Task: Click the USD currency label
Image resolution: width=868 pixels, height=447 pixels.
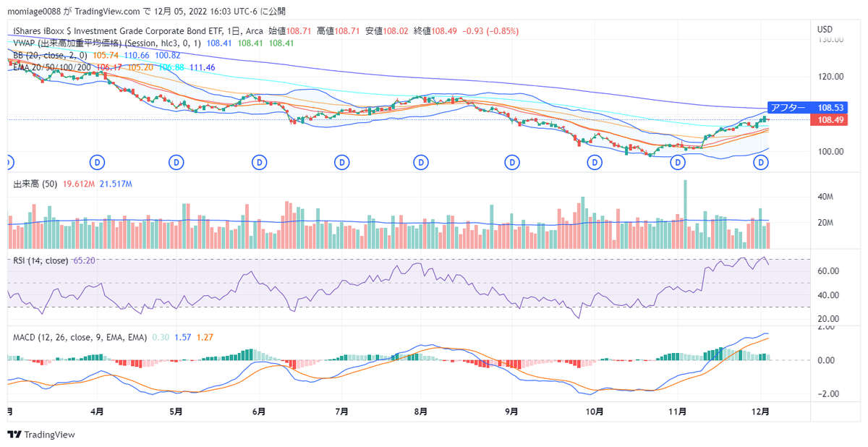Action: pos(825,30)
